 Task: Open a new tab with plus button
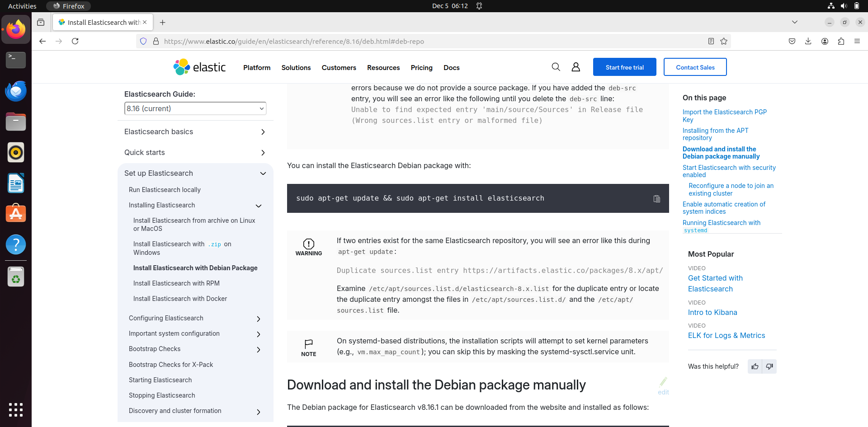(163, 22)
